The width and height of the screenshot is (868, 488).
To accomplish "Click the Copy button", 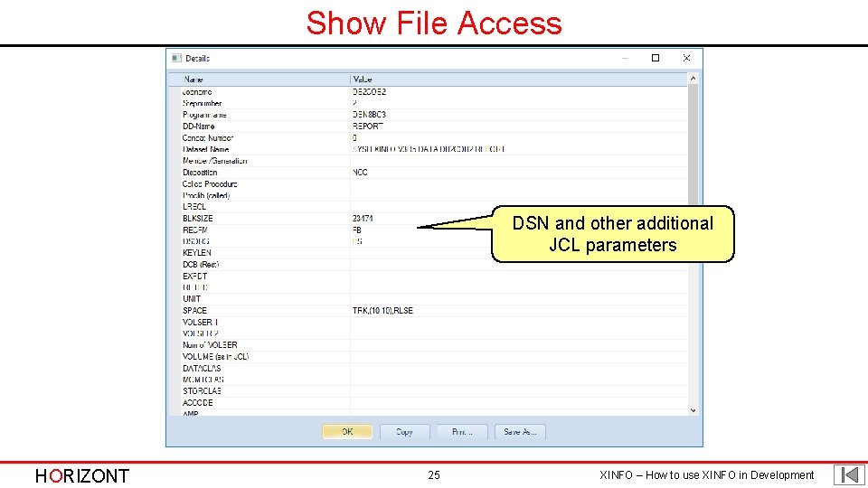I will [x=405, y=432].
